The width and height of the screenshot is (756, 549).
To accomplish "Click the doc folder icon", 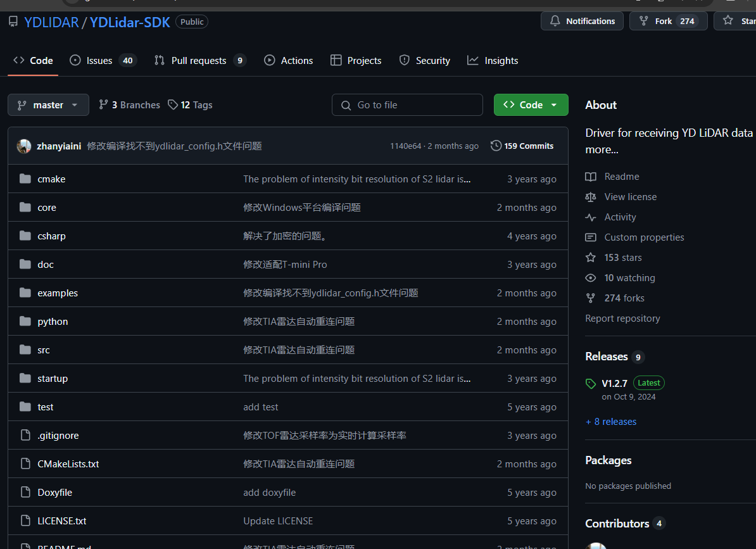I will pos(25,264).
